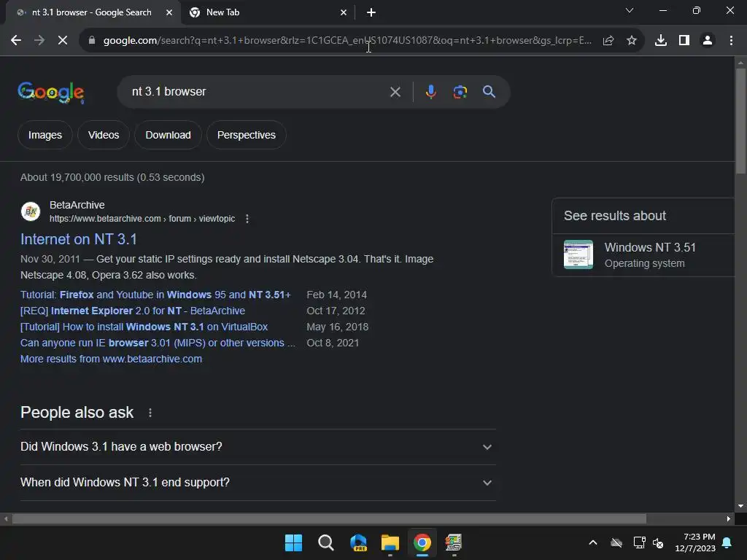Viewport: 747px width, 560px height.
Task: Open the tab search dropdown chevron
Action: pyautogui.click(x=630, y=10)
